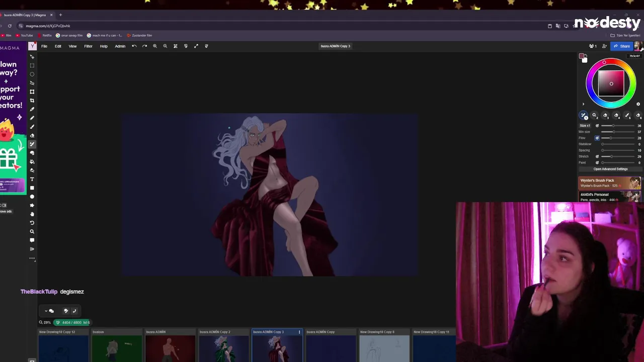Select the crop tool
The image size is (644, 362).
32,101
